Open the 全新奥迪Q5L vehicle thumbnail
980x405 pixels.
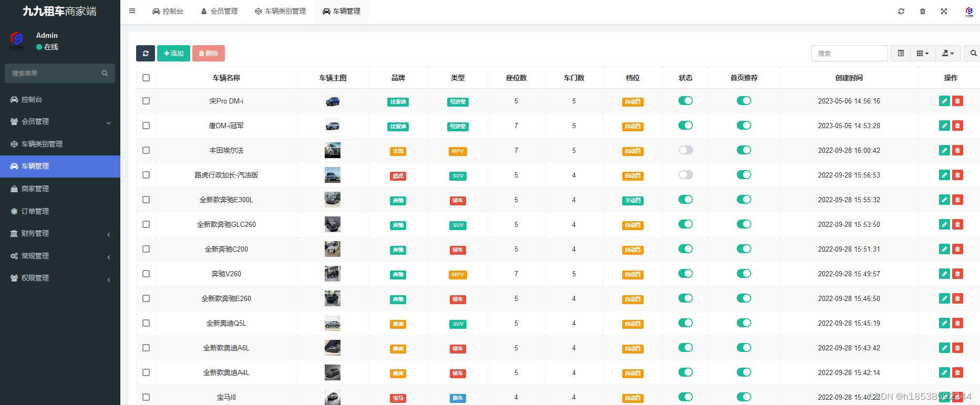(x=332, y=323)
